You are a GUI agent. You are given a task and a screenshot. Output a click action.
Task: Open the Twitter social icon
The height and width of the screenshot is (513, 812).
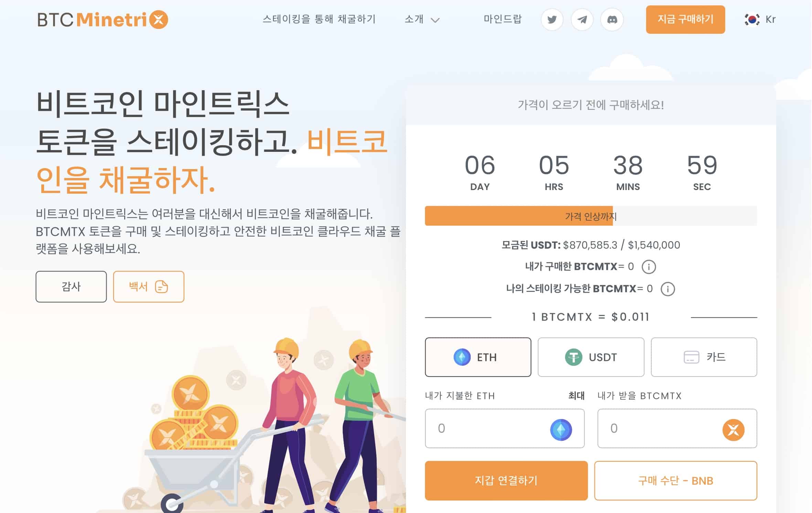click(x=552, y=20)
